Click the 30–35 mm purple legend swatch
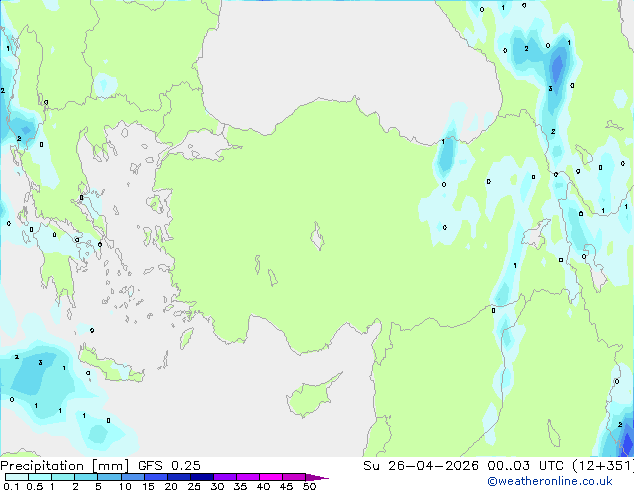 coord(224,477)
